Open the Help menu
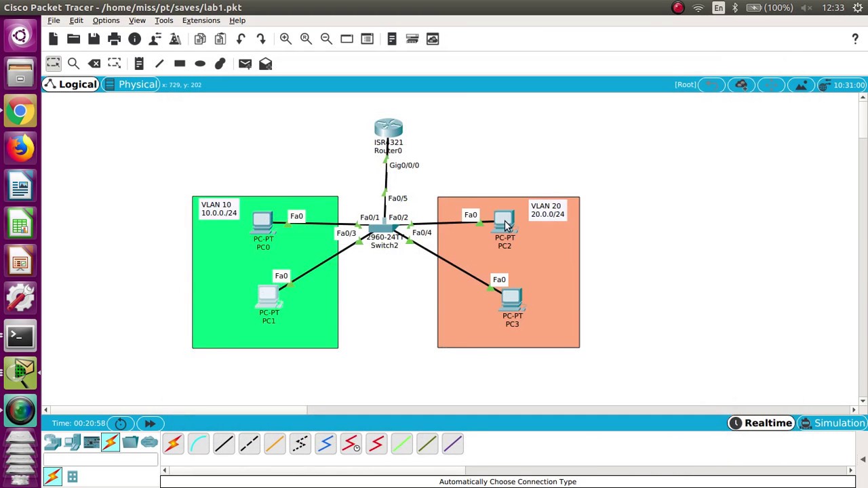Screen dimensions: 868x488 pyautogui.click(x=237, y=20)
